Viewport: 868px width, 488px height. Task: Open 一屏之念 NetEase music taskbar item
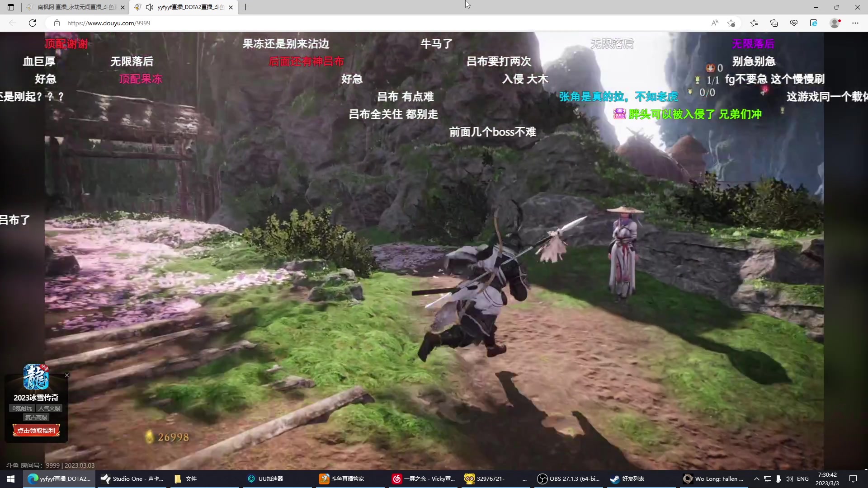(x=424, y=479)
